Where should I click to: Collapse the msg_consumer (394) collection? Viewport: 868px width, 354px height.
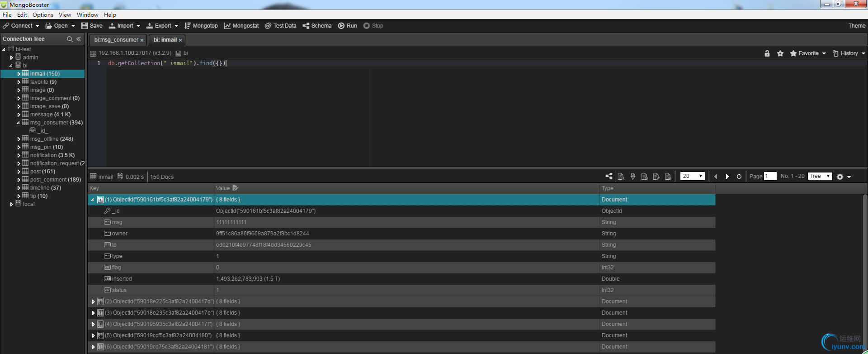tap(19, 123)
